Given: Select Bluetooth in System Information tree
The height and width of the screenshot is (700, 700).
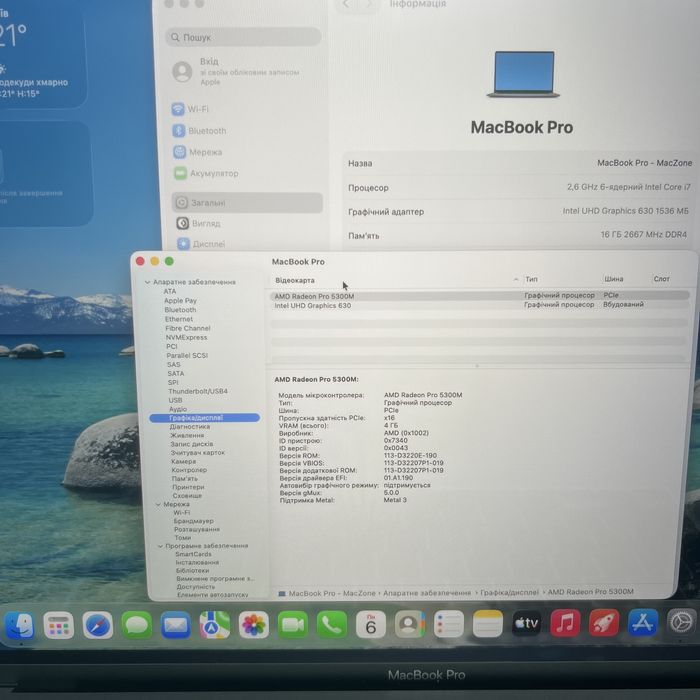Looking at the screenshot, I should pyautogui.click(x=180, y=310).
